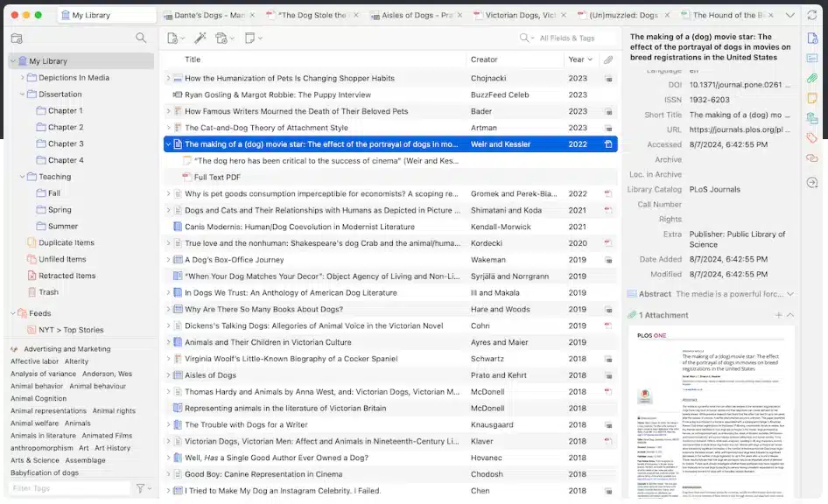Click attachment icon in the Chojnacki row
The height and width of the screenshot is (504, 828).
click(x=608, y=78)
